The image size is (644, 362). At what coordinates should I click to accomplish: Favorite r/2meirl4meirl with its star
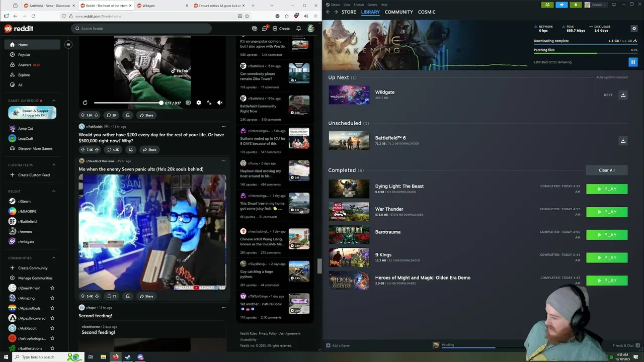coord(52,288)
